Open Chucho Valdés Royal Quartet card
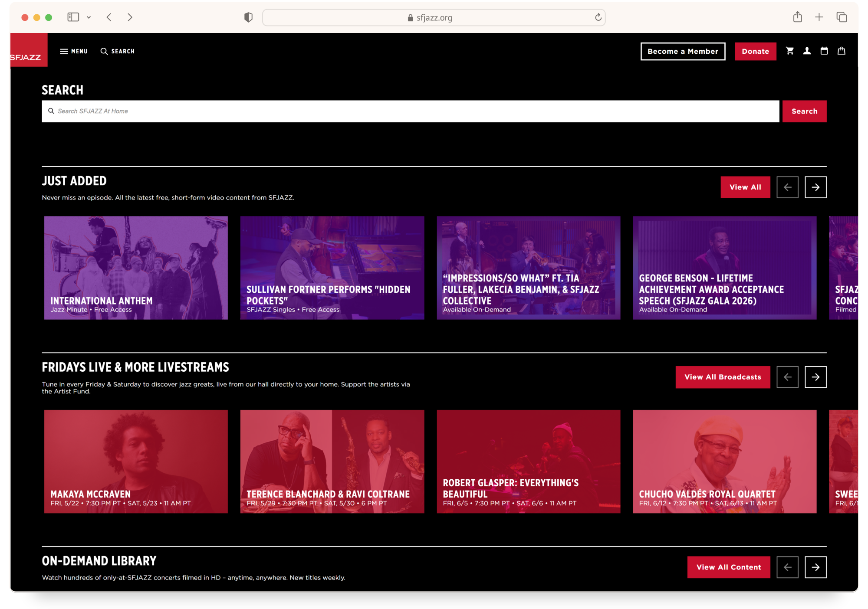The width and height of the screenshot is (868, 609). (x=724, y=462)
